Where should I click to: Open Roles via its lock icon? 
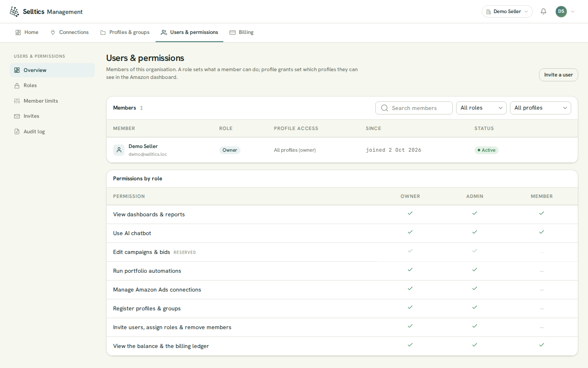[17, 85]
